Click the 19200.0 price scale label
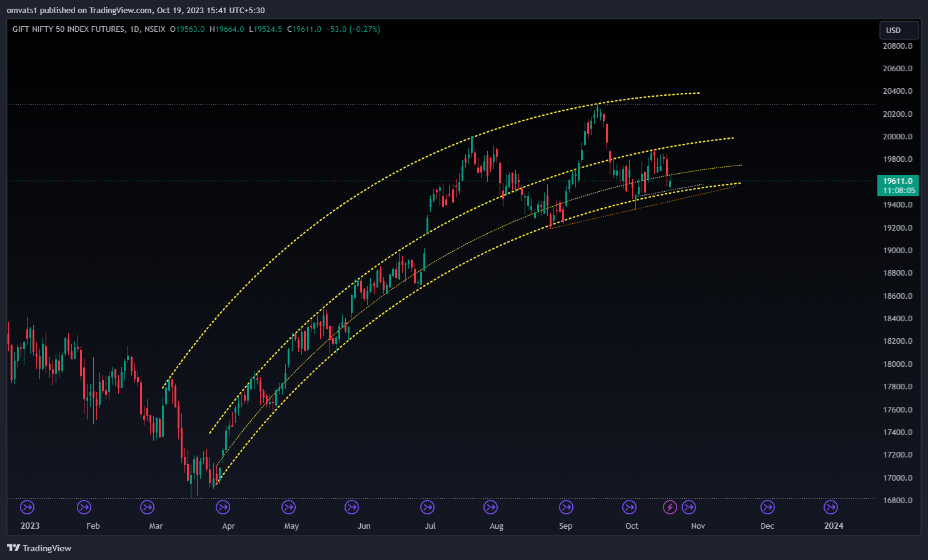This screenshot has width=928, height=560. [897, 228]
